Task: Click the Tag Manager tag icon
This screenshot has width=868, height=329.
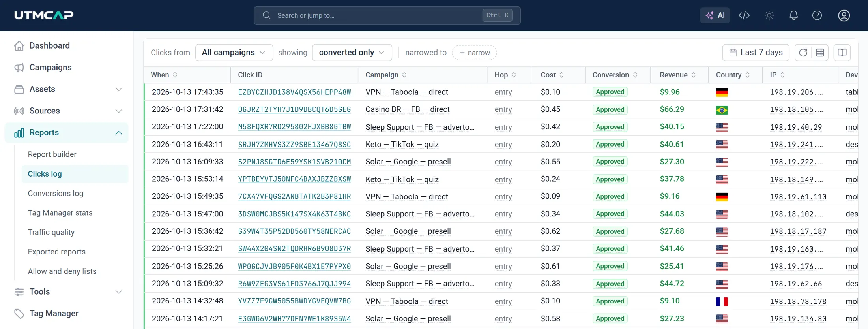Action: (x=19, y=314)
